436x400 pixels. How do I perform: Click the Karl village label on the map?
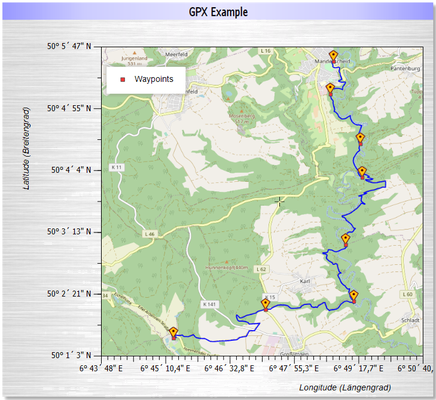click(305, 281)
